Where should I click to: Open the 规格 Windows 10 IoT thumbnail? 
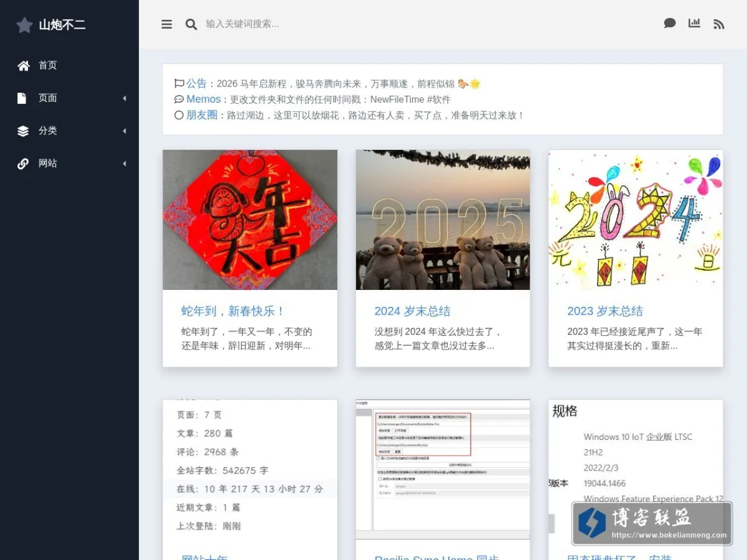pos(636,469)
